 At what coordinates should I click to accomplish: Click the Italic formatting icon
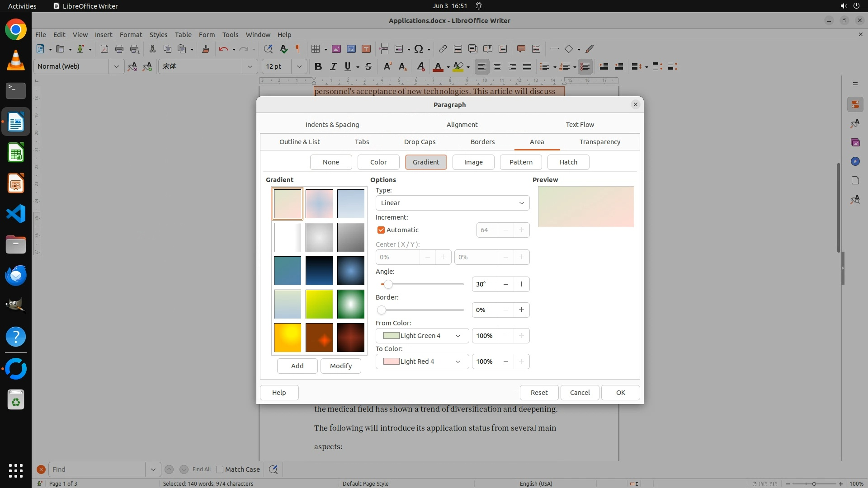click(333, 66)
